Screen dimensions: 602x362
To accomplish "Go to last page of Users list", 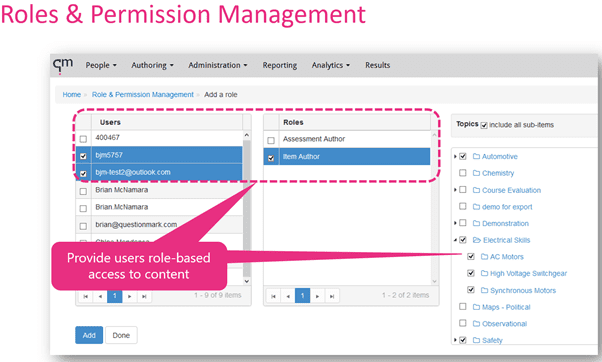I will coord(144,296).
